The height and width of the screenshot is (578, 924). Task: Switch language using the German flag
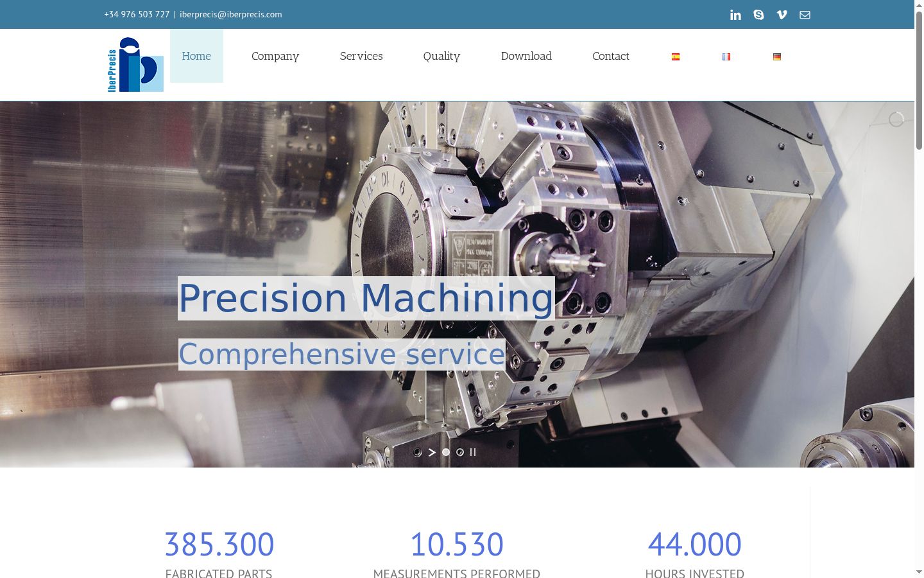point(777,57)
